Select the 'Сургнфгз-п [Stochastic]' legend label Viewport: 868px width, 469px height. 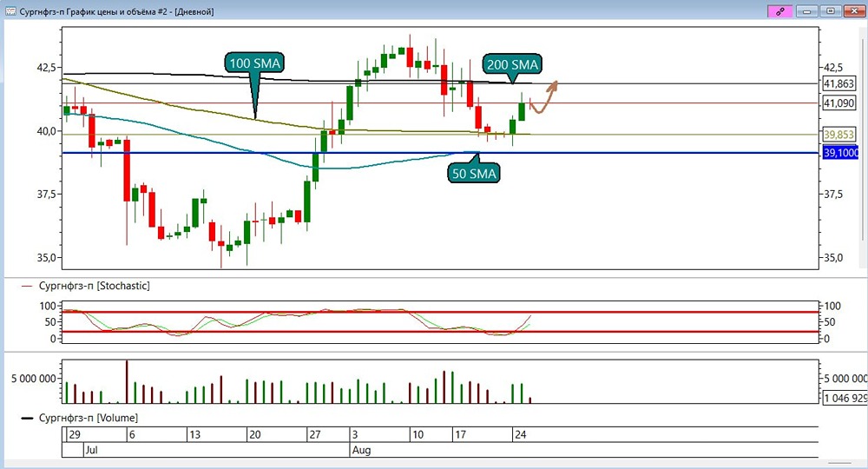pos(94,286)
